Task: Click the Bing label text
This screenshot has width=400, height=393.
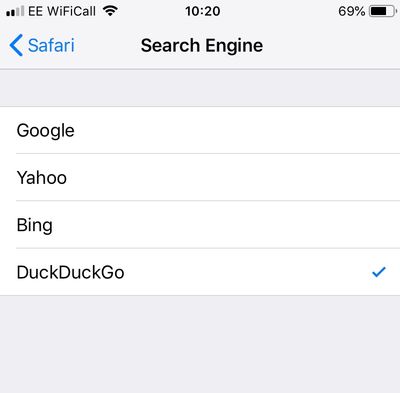Action: [35, 225]
